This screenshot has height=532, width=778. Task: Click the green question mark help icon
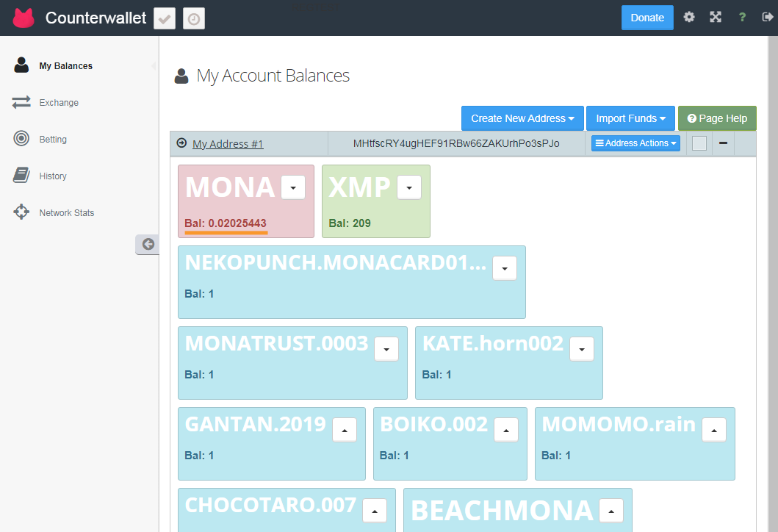tap(742, 18)
